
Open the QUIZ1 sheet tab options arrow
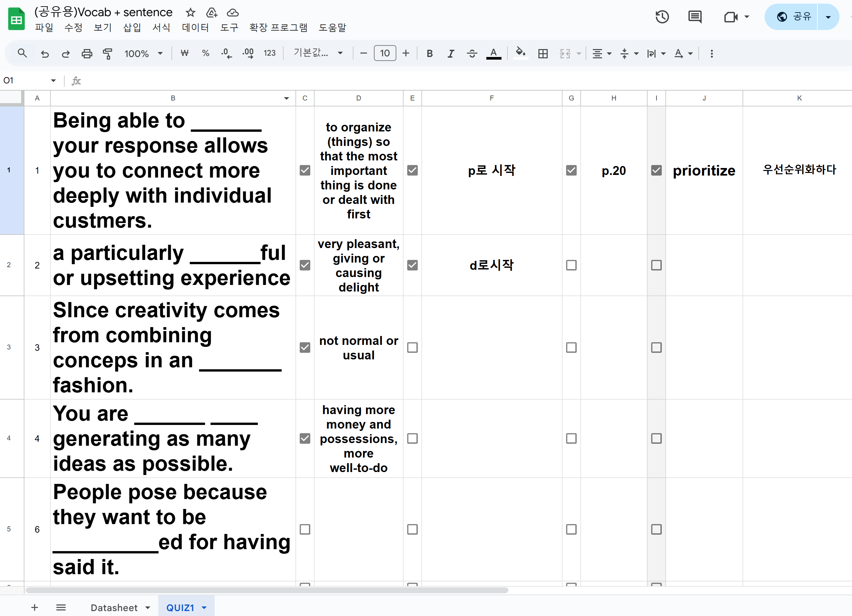204,607
